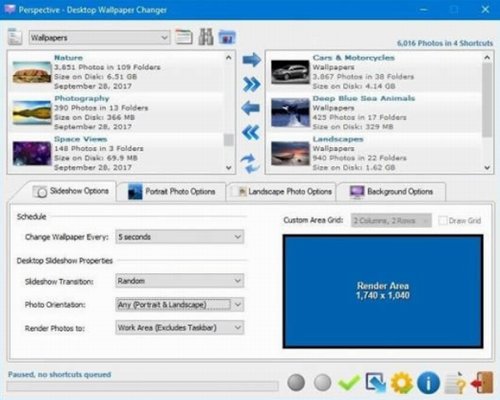This screenshot has height=400, width=500.
Task: Open settings with the gear icon
Action: pos(402,383)
